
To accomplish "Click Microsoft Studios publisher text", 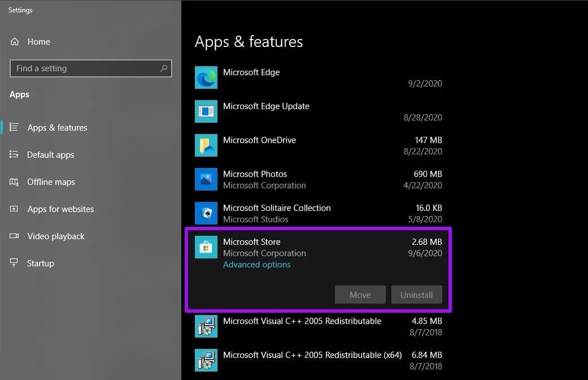I will pyautogui.click(x=256, y=219).
